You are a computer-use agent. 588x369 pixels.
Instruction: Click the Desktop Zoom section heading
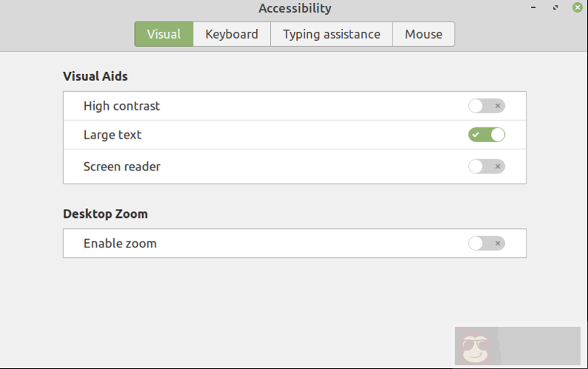tap(105, 214)
